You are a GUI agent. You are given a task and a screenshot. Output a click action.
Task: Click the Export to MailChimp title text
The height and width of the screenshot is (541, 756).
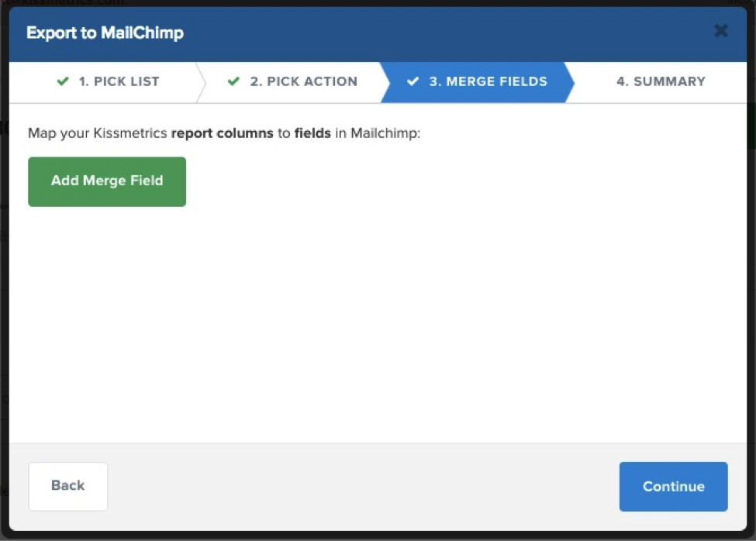105,33
